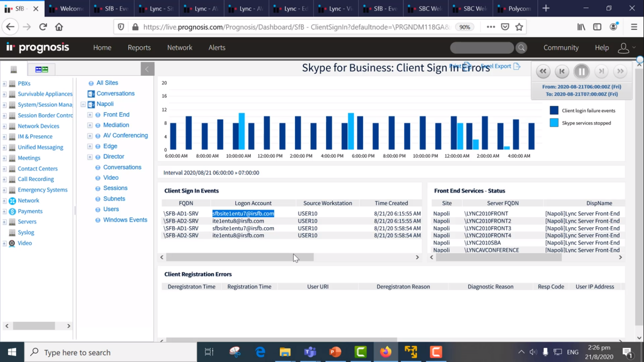Screen dimensions: 644x362
Task: Select Session Border Controllers in category tree
Action: point(45,115)
